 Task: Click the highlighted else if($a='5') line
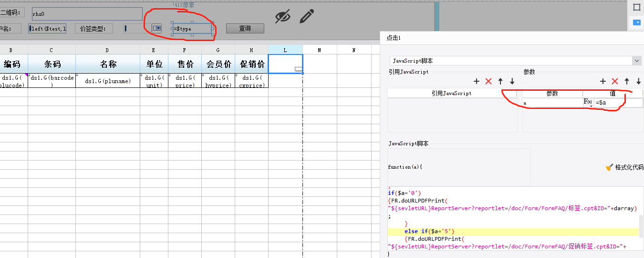pyautogui.click(x=513, y=232)
